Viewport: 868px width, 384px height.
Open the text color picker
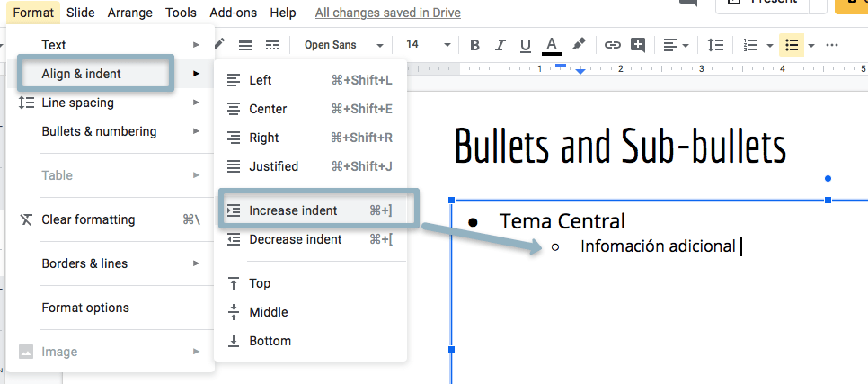[552, 45]
